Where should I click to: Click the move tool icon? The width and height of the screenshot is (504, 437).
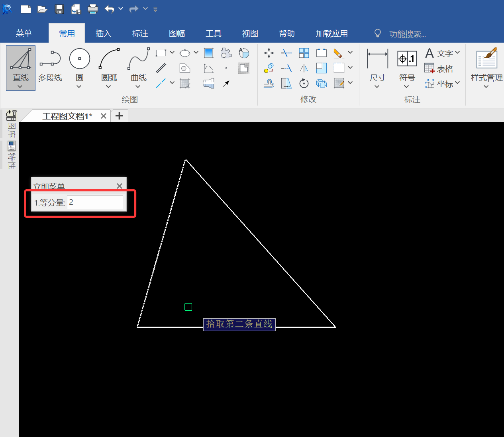[269, 53]
